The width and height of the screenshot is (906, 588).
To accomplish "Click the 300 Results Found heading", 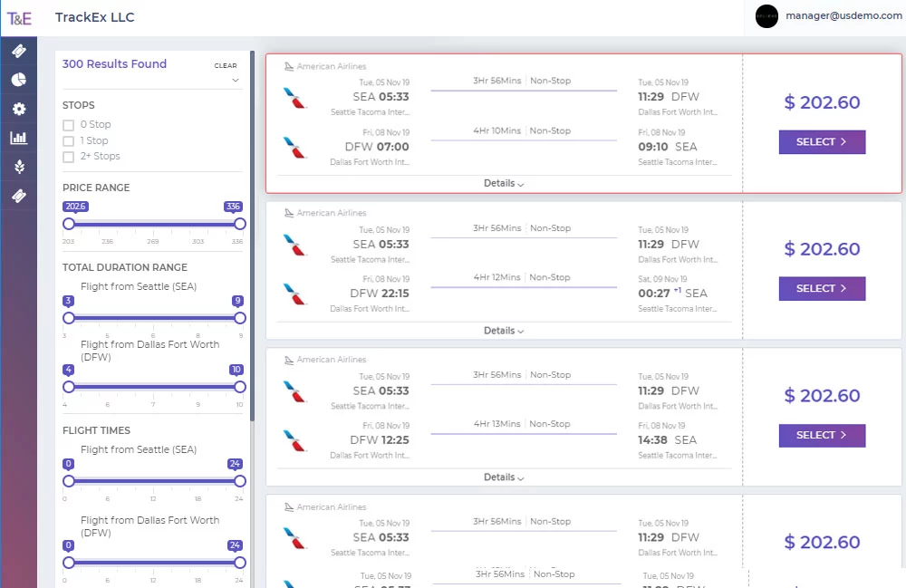I will click(x=114, y=64).
